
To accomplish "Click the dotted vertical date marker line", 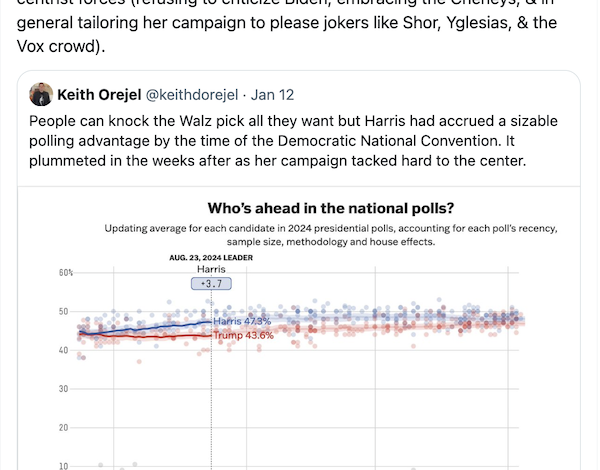I will 211,379.
